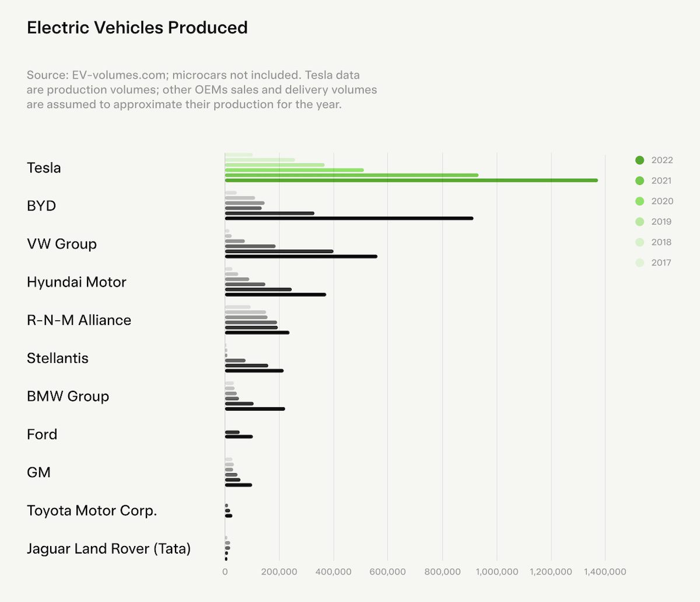
Task: Expand the VW Group bar group
Action: tap(61, 244)
